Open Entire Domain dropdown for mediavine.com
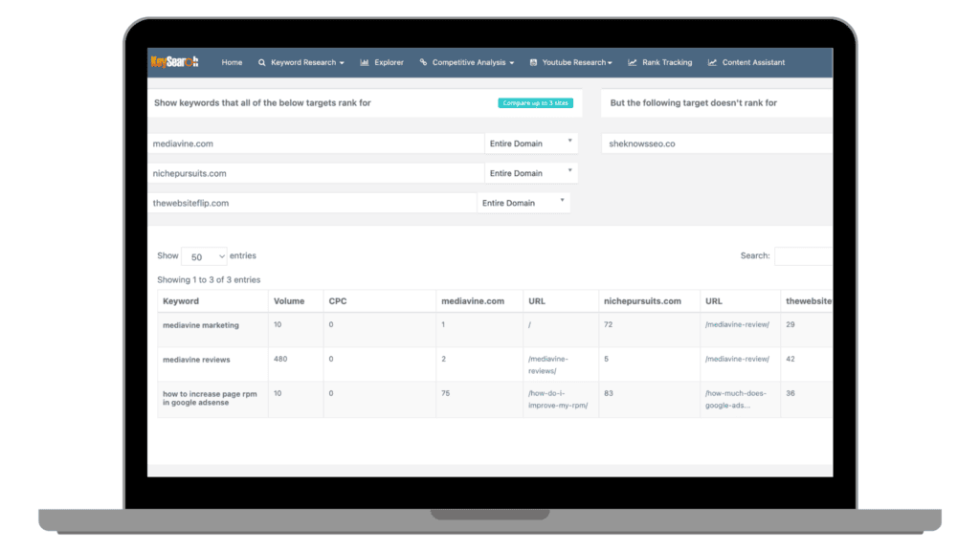 pyautogui.click(x=531, y=143)
